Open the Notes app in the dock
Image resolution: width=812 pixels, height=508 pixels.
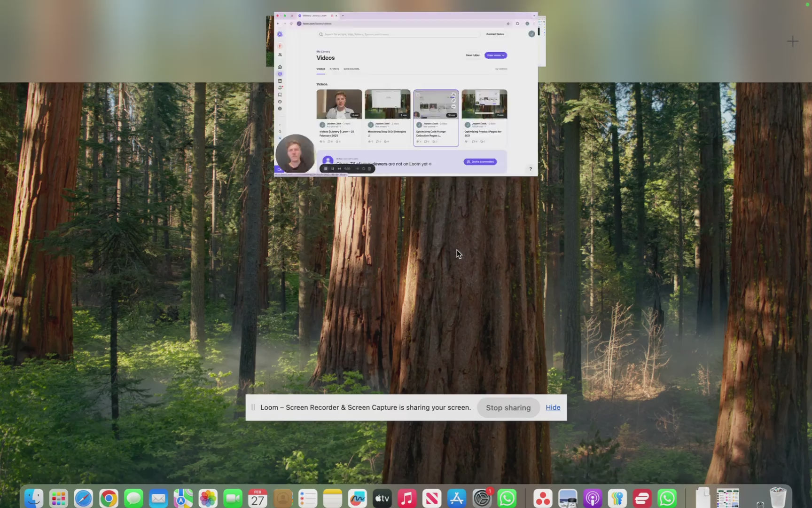coord(333,498)
